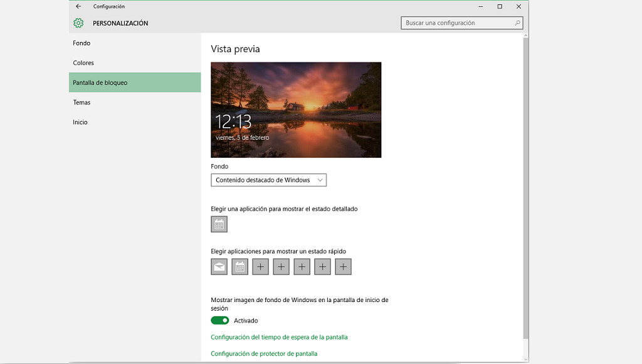The width and height of the screenshot is (642, 364).
Task: Disable imagen de fondo en inicio de sesión
Action: click(219, 320)
